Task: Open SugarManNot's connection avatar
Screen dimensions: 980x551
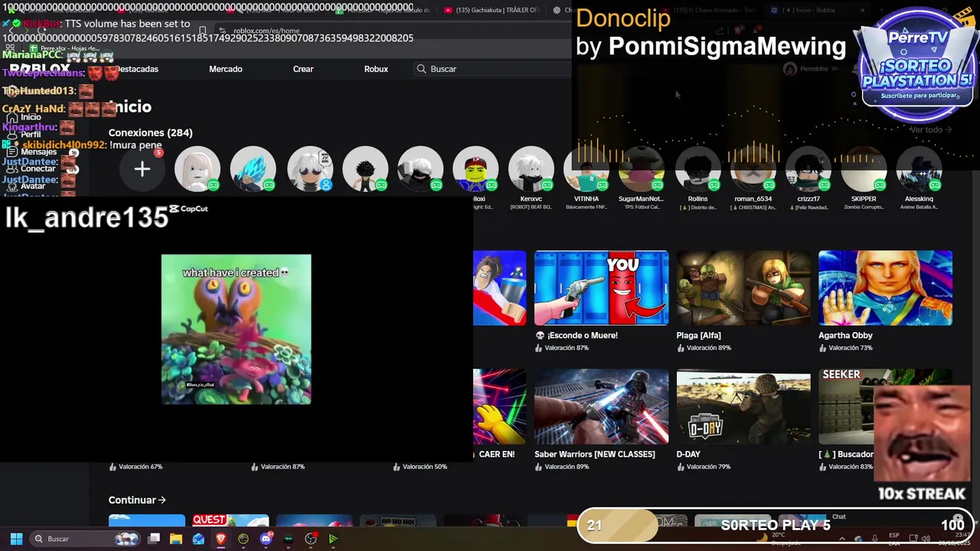Action: tap(641, 169)
